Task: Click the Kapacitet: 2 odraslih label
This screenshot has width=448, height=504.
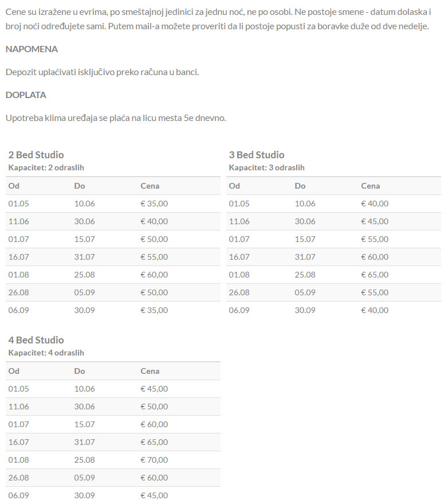Action: (46, 167)
